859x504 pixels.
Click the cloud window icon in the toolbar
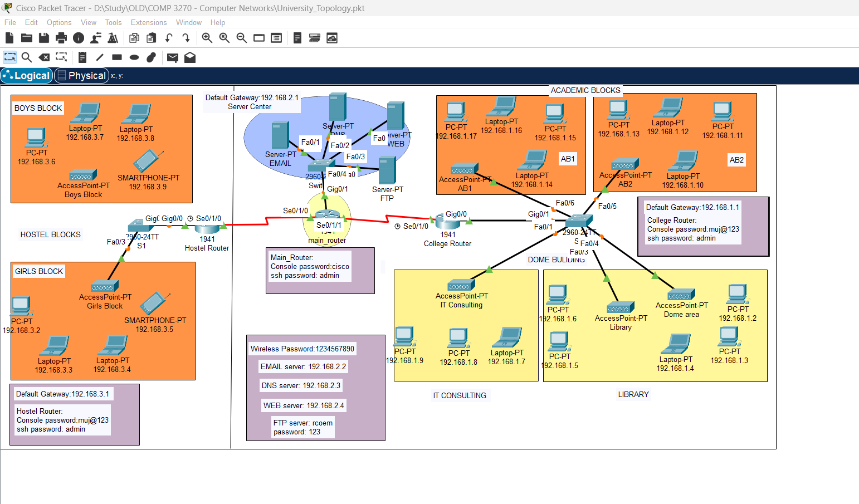click(332, 38)
